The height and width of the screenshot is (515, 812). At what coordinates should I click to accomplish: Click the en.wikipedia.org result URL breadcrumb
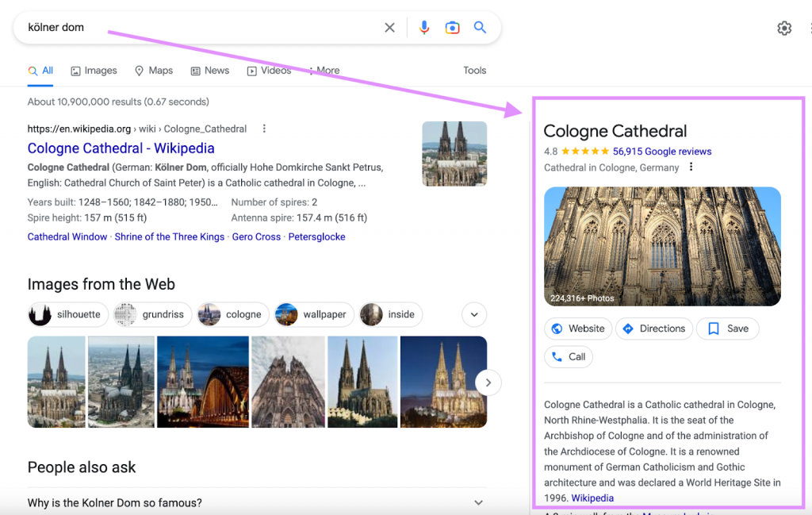136,129
